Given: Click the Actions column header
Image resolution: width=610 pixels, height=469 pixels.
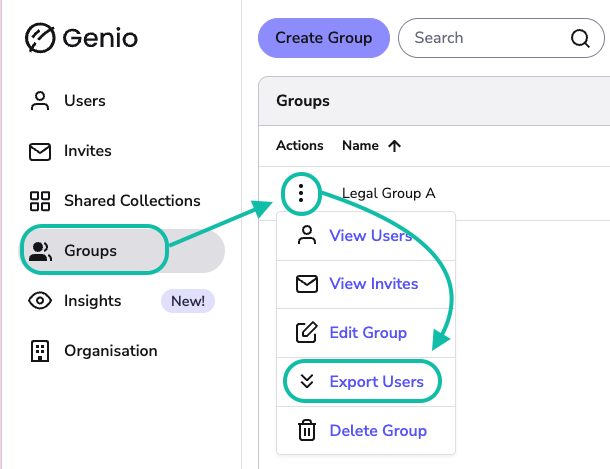Looking at the screenshot, I should tap(300, 146).
